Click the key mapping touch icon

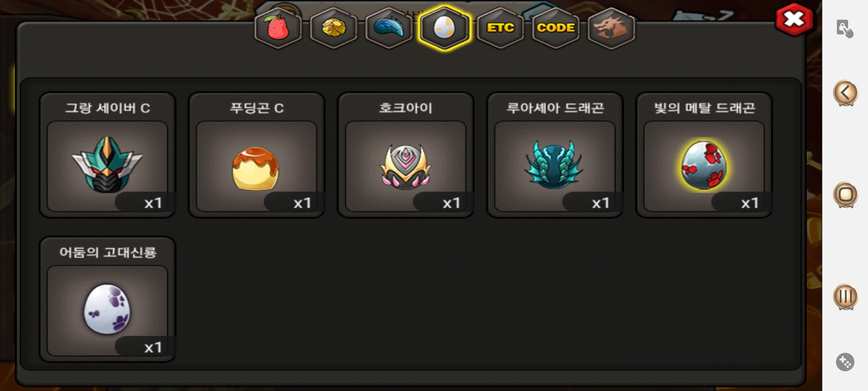coord(845,29)
